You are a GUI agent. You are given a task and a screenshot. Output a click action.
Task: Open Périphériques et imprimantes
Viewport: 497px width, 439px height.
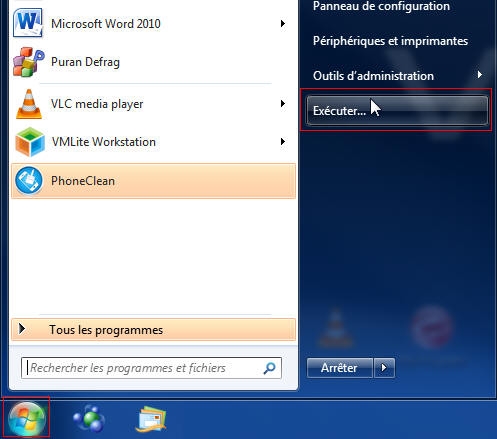click(390, 41)
